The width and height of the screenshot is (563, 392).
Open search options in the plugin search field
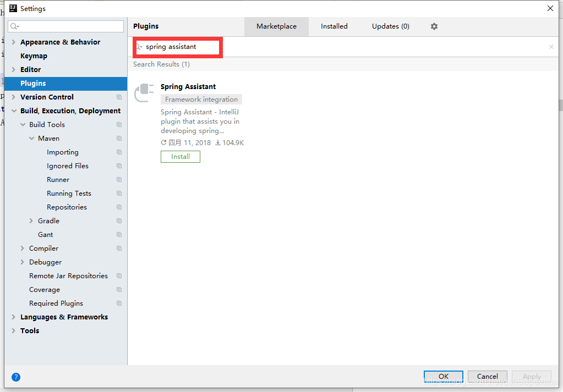point(139,47)
